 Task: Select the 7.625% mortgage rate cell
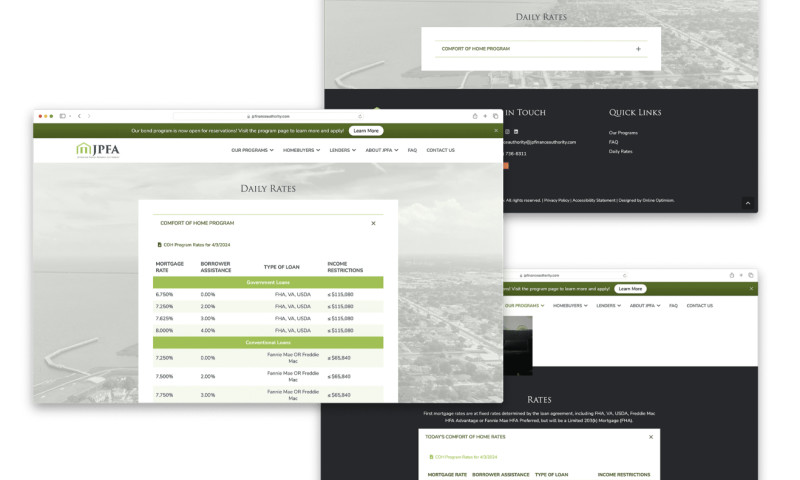pyautogui.click(x=164, y=319)
